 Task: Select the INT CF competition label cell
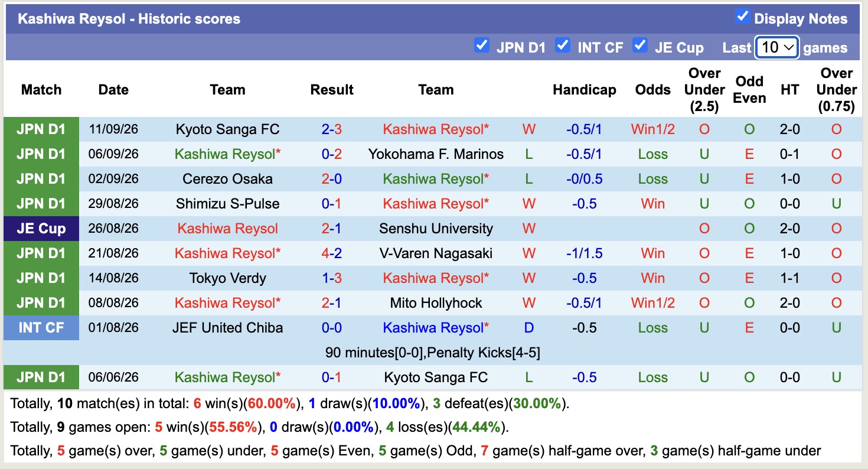click(41, 328)
